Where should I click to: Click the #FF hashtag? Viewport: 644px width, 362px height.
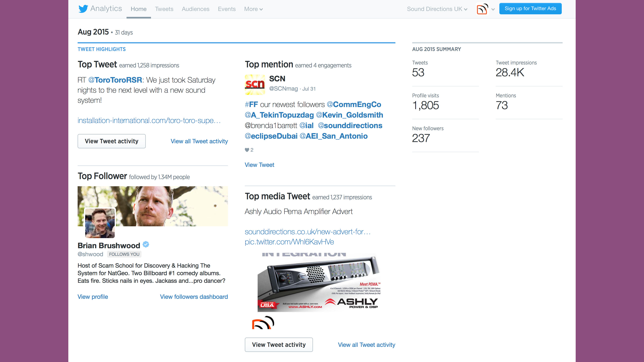click(251, 105)
